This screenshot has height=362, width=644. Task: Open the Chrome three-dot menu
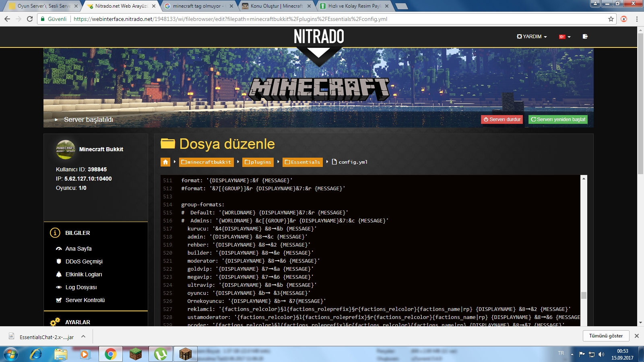click(637, 19)
